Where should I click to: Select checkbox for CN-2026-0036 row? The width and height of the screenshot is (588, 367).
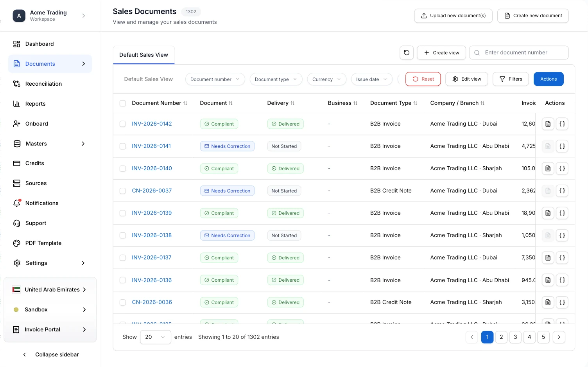tap(123, 302)
